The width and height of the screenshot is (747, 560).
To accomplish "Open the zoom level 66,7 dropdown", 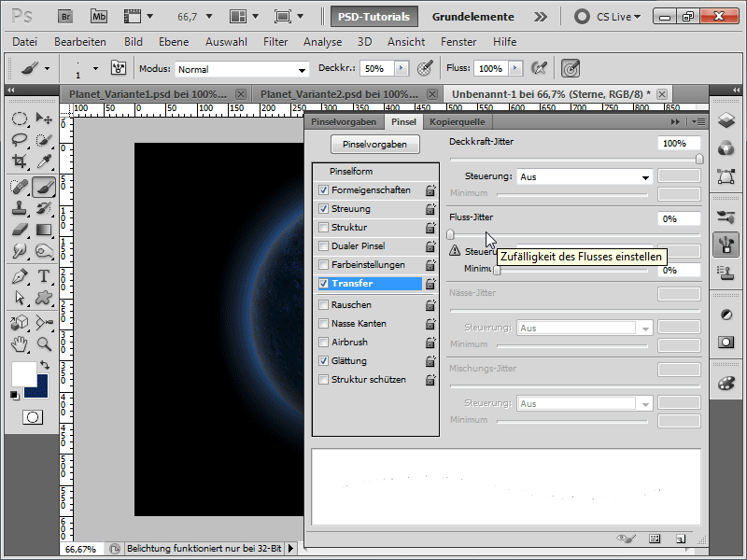I will point(208,17).
